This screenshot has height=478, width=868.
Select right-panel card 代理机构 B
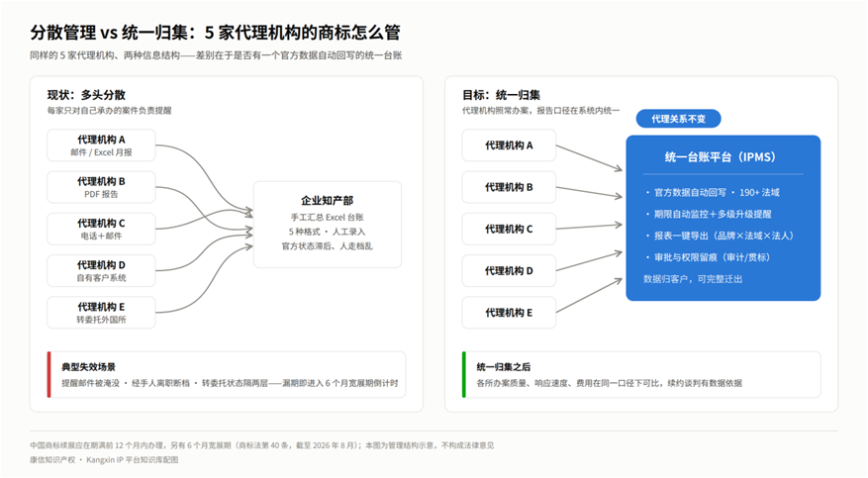click(x=509, y=187)
